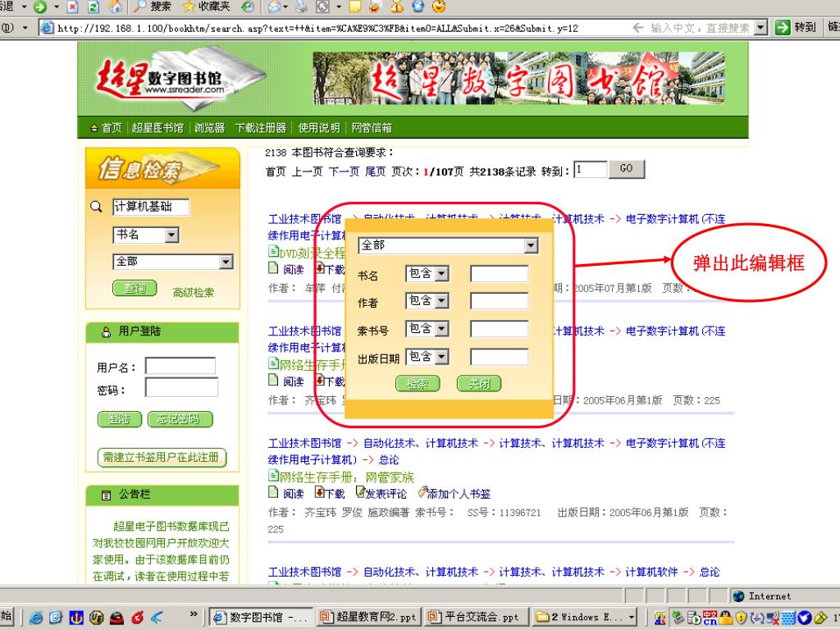Open 2 Windows E... taskbar group
The width and height of the screenshot is (840, 630).
tap(585, 617)
